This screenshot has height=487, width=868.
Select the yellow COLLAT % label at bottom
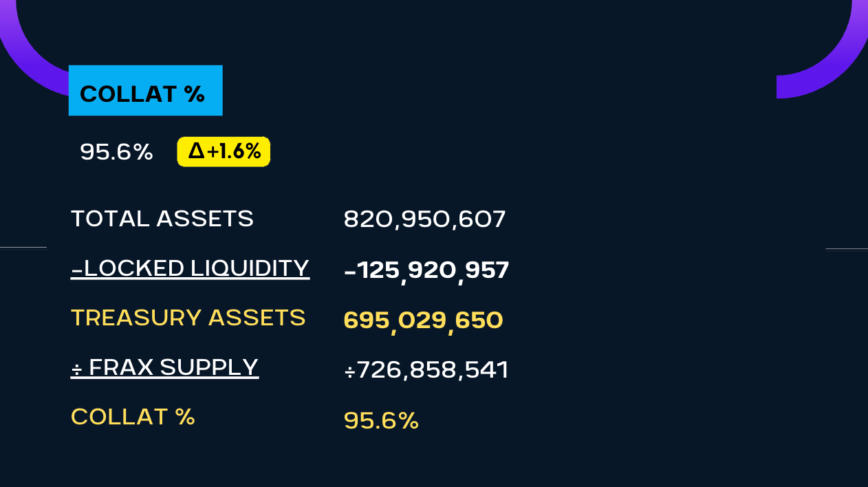(133, 417)
